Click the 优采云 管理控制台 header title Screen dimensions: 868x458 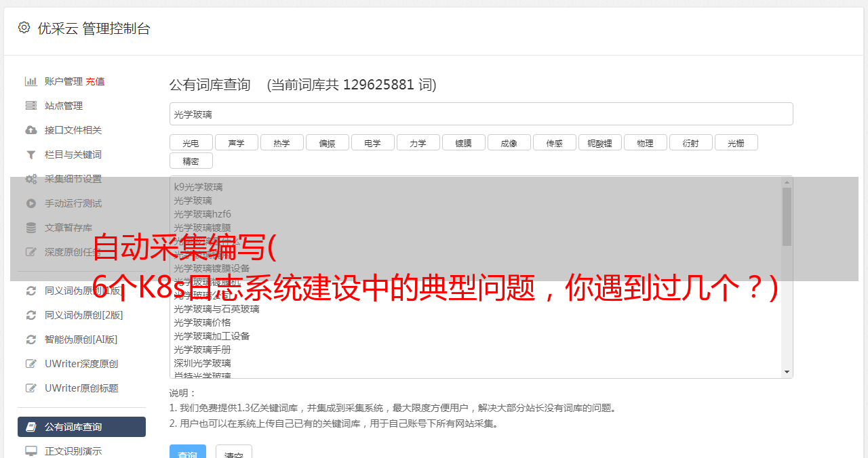click(x=94, y=28)
